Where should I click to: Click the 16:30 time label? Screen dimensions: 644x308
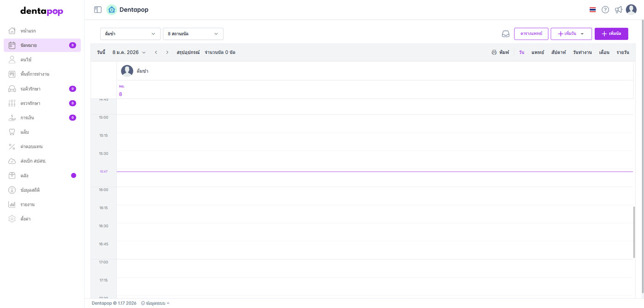(103, 226)
